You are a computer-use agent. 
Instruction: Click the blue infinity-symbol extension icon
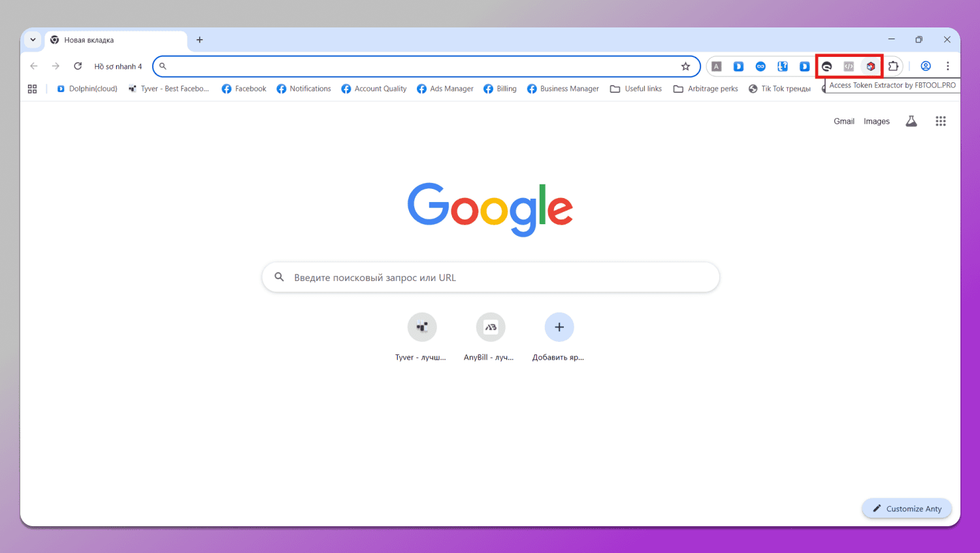point(760,66)
